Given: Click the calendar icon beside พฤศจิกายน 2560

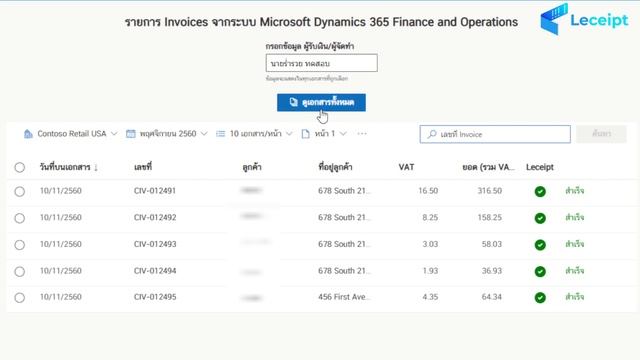Looking at the screenshot, I should pyautogui.click(x=131, y=134).
